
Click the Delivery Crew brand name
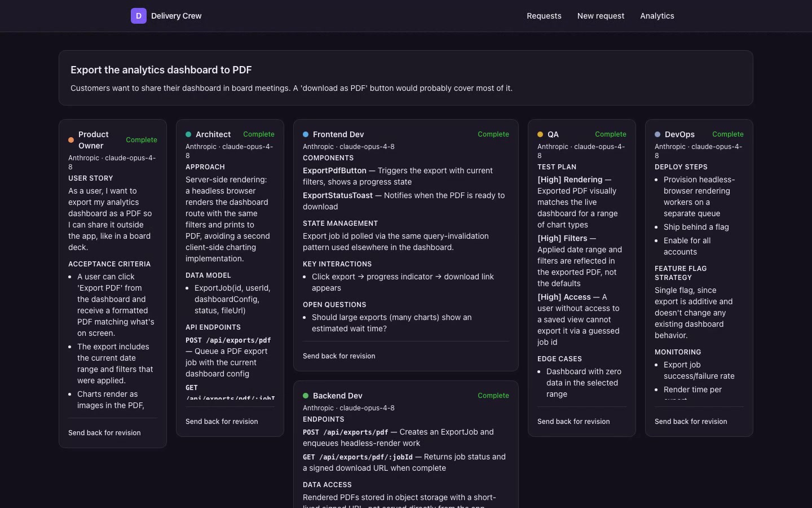click(176, 16)
